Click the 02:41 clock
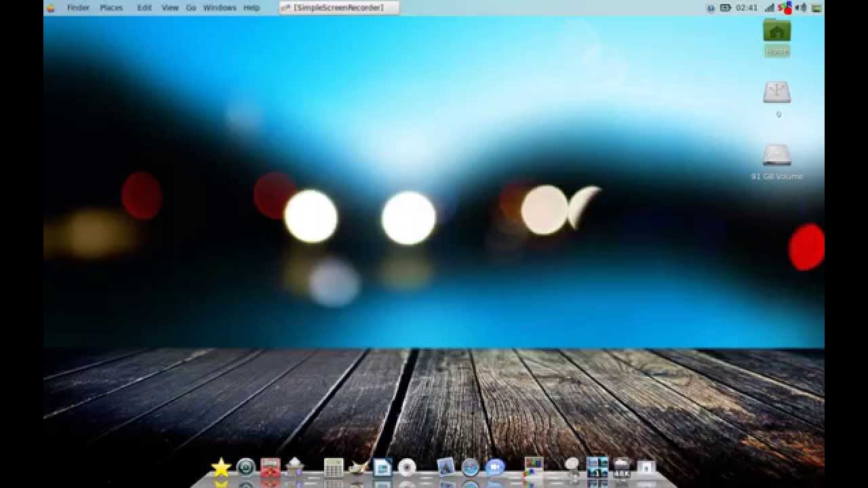This screenshot has width=868, height=488. [x=747, y=8]
